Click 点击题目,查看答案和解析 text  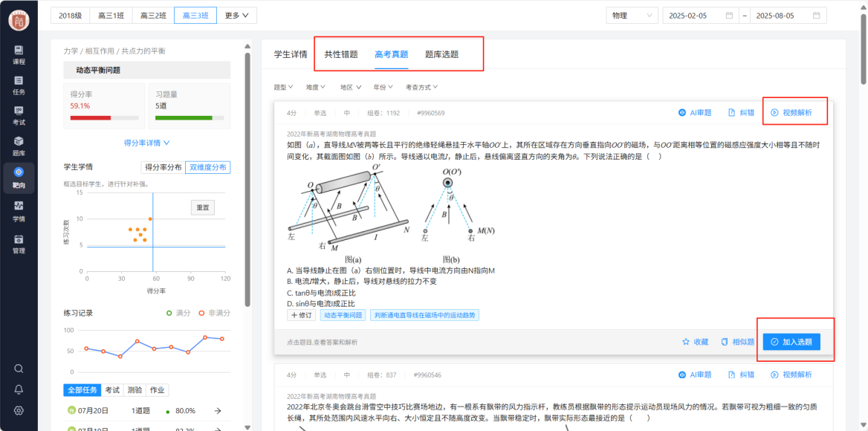click(323, 342)
